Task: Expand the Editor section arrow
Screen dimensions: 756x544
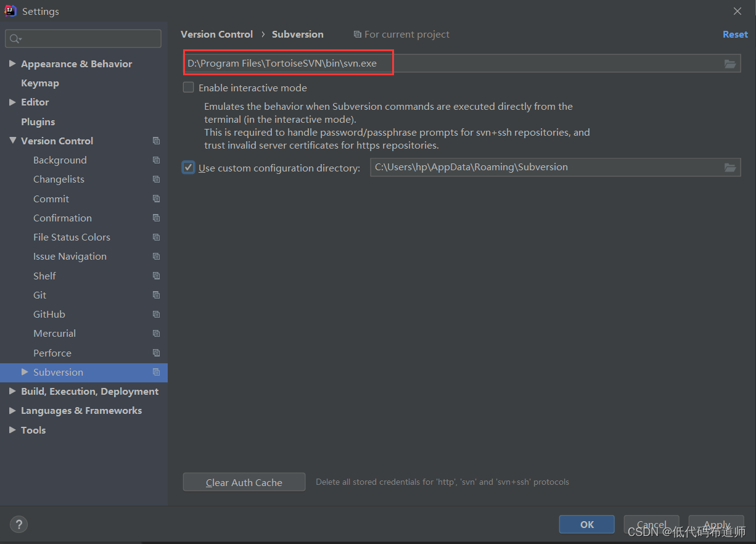Action: coord(12,102)
